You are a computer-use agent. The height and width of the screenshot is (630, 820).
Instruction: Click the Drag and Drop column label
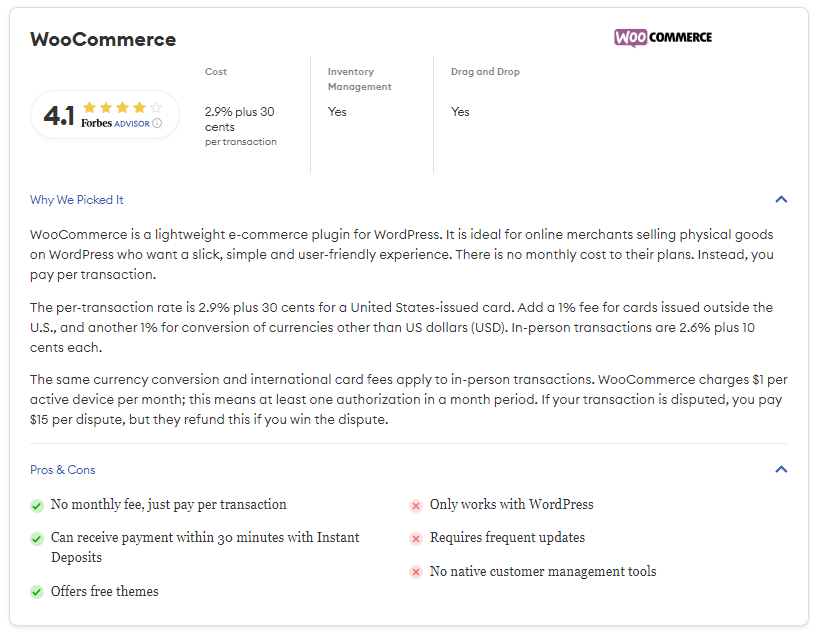click(485, 72)
